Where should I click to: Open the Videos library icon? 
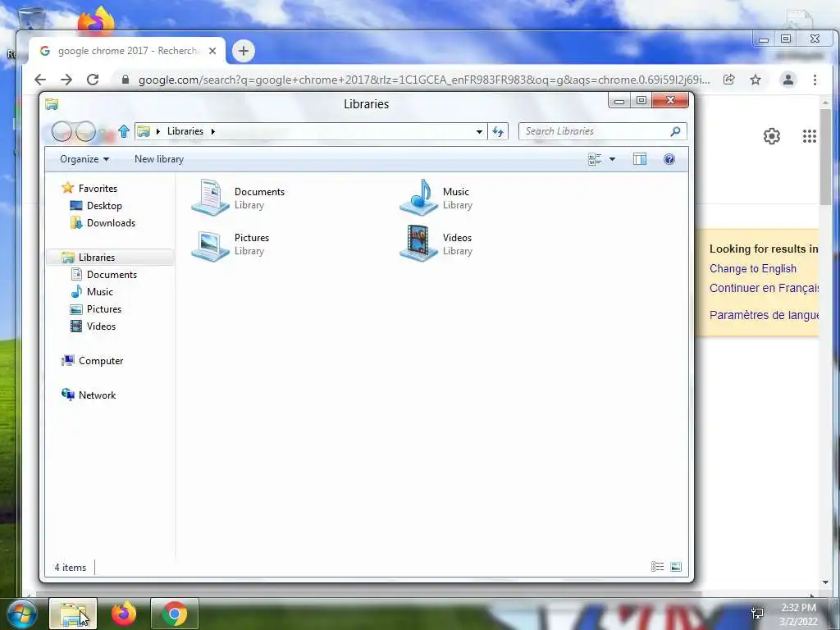coord(419,244)
